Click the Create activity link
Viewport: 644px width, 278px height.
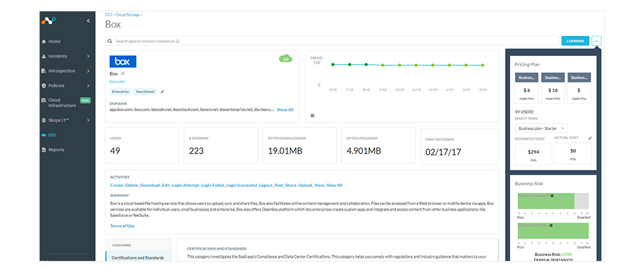[116, 185]
